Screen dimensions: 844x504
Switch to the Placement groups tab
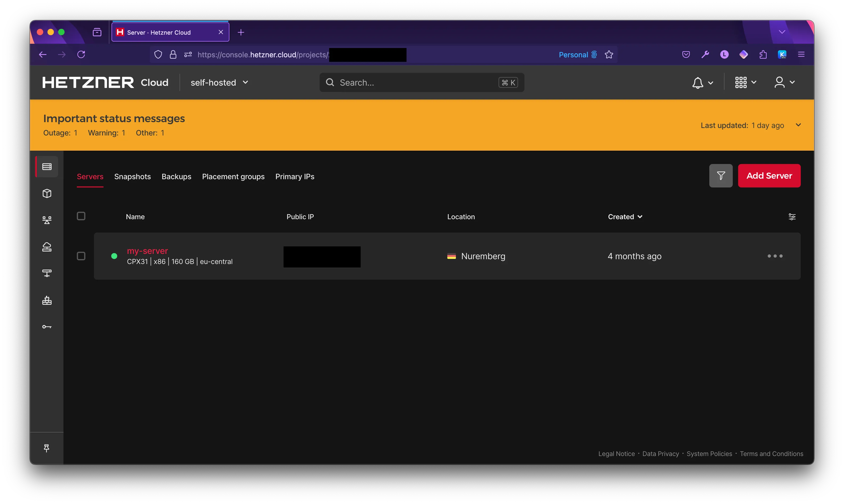(233, 177)
